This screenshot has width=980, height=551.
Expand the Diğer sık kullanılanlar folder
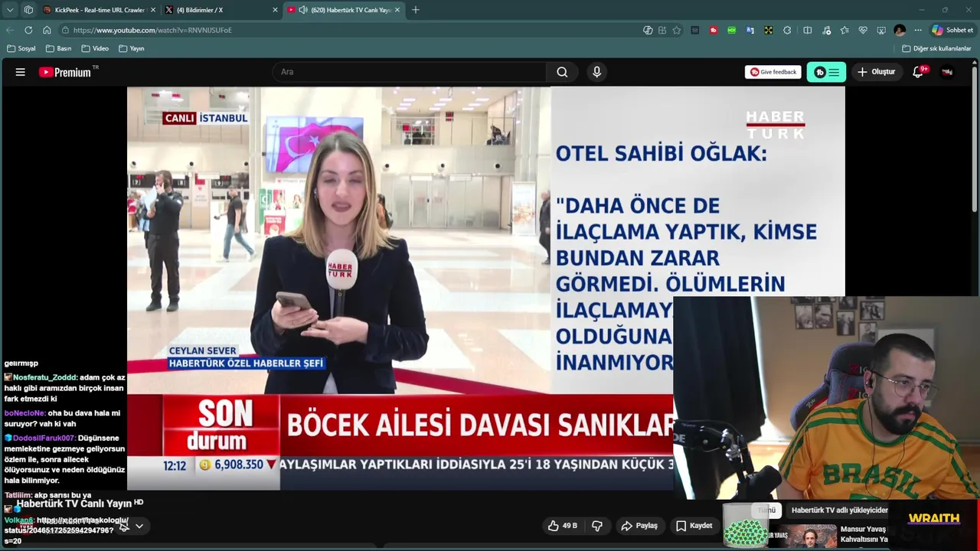[x=936, y=48]
